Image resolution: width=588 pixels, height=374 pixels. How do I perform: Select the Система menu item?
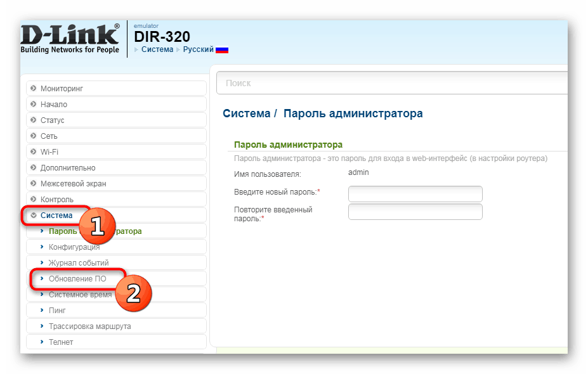[x=116, y=215]
